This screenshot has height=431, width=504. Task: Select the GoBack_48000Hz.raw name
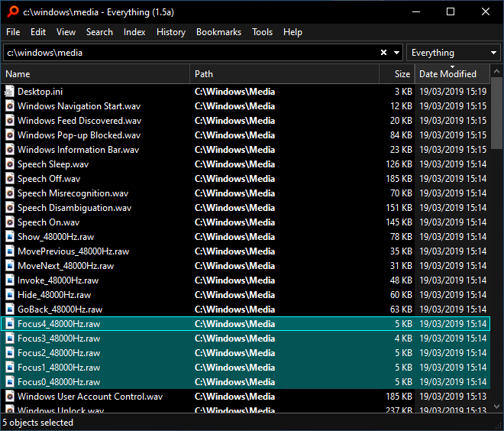coord(60,309)
